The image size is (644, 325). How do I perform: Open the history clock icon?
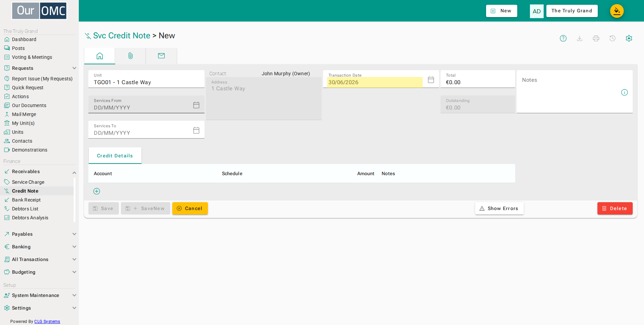612,38
